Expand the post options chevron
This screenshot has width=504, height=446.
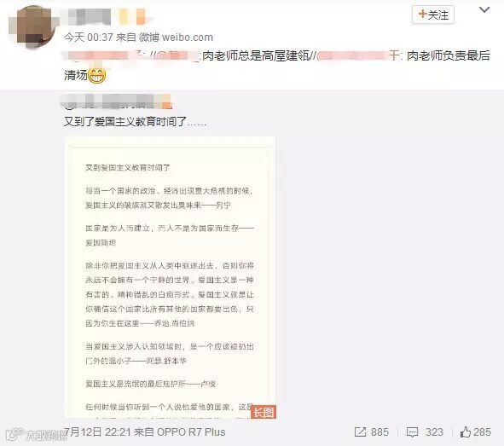pyautogui.click(x=484, y=10)
